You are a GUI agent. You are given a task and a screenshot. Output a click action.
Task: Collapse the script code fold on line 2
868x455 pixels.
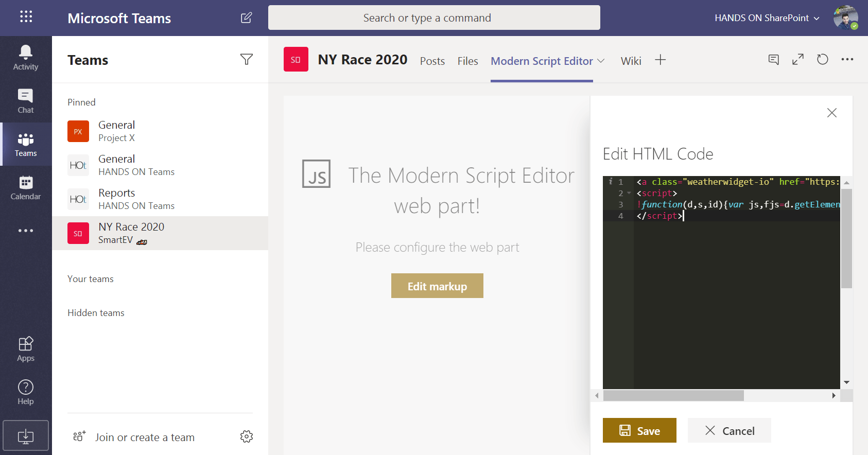coord(629,194)
